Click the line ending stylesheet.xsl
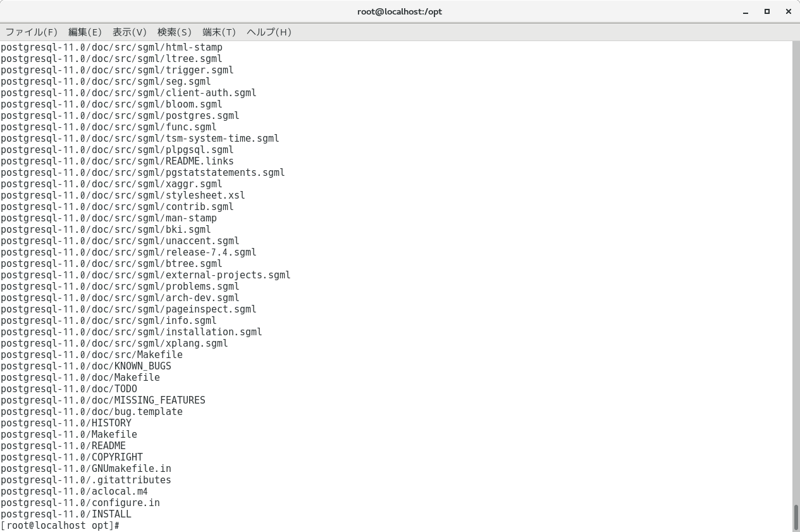This screenshot has width=800, height=532. point(123,195)
